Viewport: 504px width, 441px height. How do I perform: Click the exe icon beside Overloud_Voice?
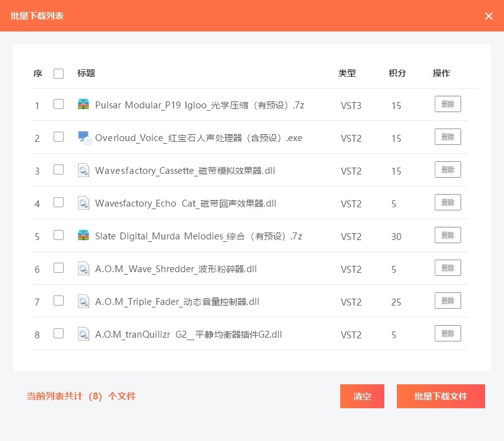[84, 137]
